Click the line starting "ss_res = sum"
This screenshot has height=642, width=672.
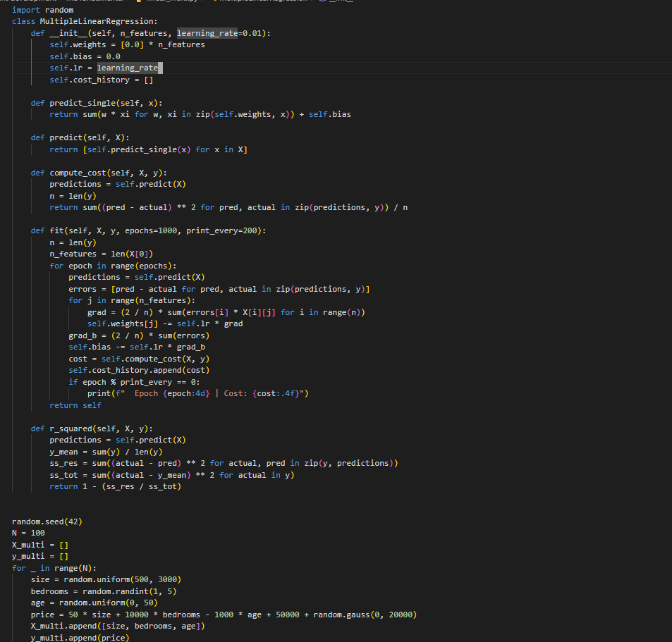pos(224,464)
